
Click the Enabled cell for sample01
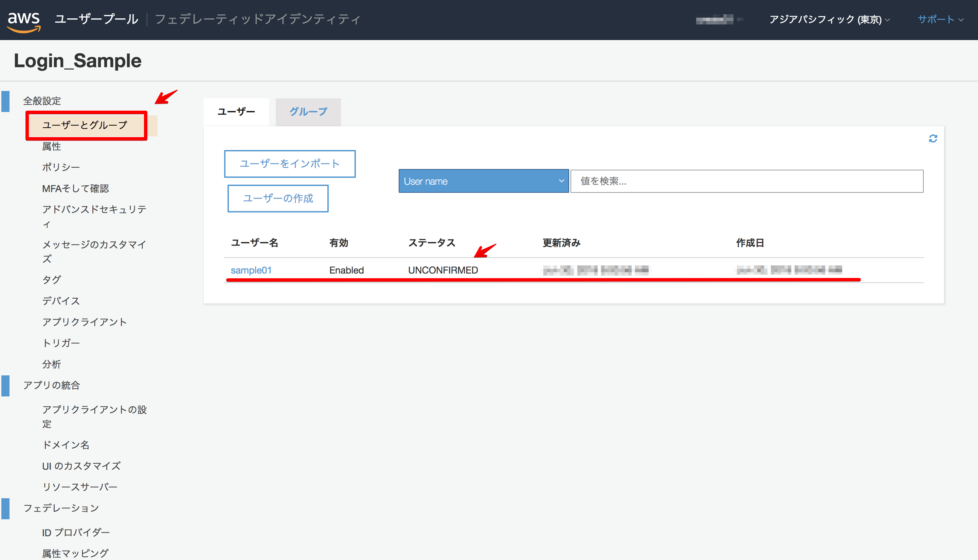click(346, 270)
